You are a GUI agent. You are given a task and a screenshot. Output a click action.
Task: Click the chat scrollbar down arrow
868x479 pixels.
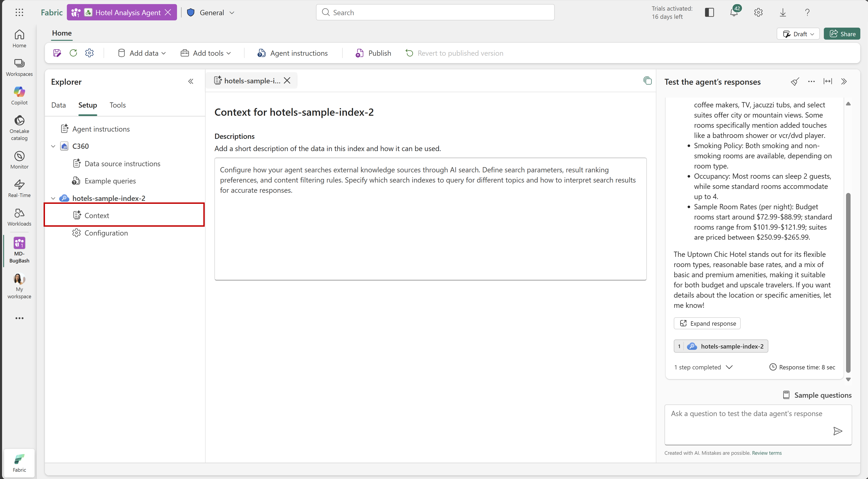[848, 379]
